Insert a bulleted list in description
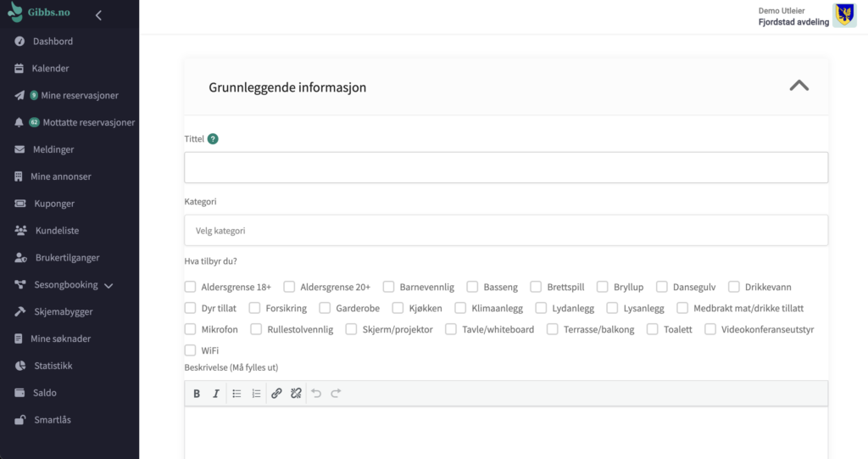The width and height of the screenshot is (868, 459). coord(236,394)
